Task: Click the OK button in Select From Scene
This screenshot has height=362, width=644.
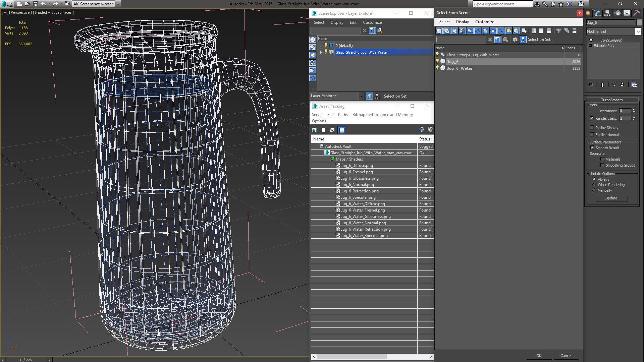Action: coord(539,356)
